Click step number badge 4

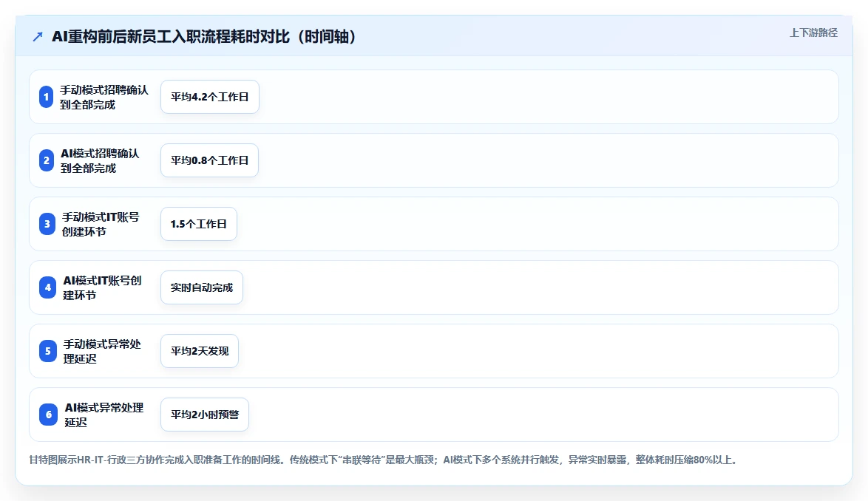click(x=47, y=287)
